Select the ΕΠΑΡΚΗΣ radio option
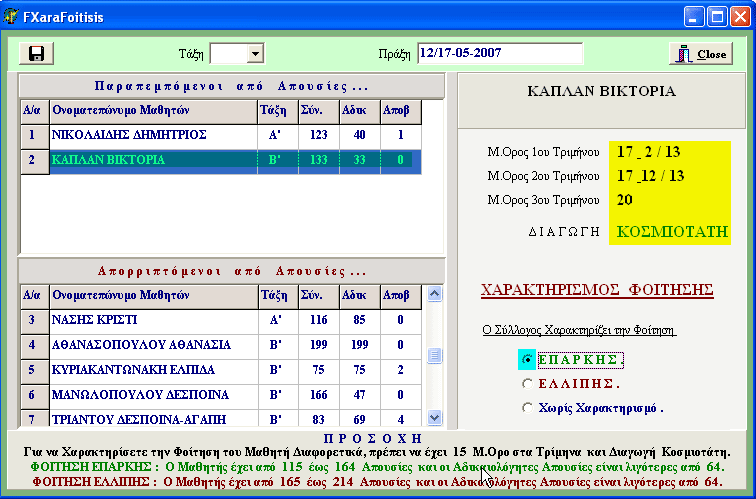 click(x=528, y=359)
